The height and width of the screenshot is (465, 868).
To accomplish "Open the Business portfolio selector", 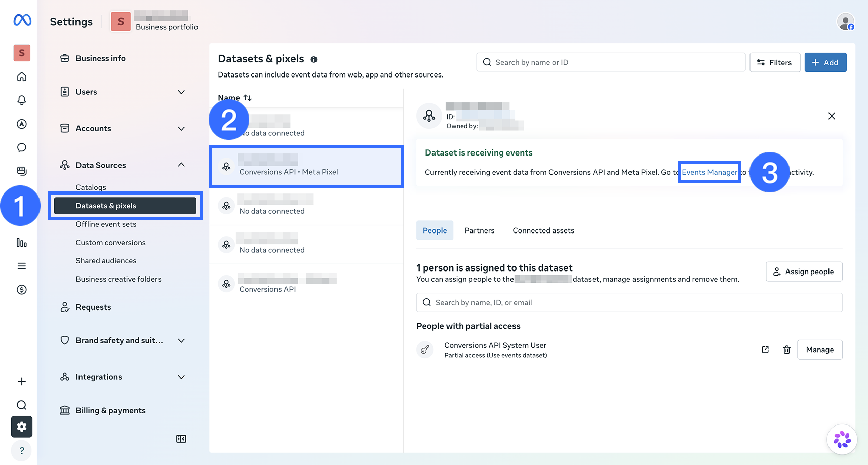I will [x=154, y=22].
